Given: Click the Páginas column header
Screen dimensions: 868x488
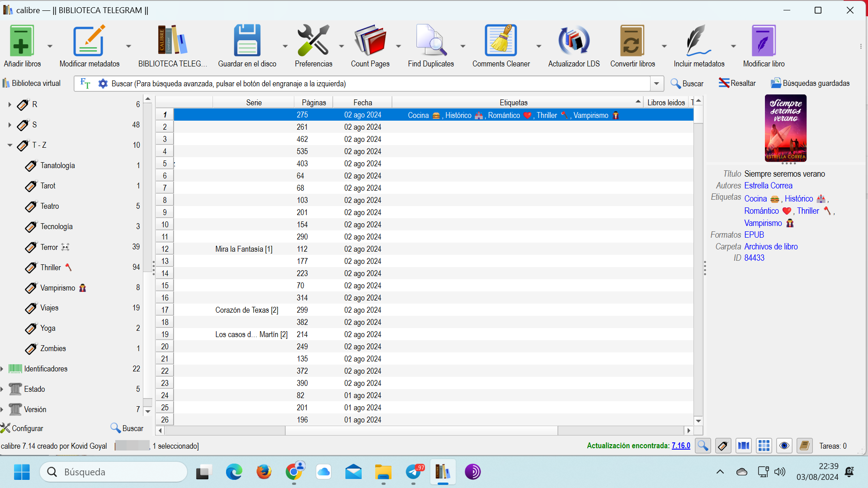Looking at the screenshot, I should click(313, 103).
